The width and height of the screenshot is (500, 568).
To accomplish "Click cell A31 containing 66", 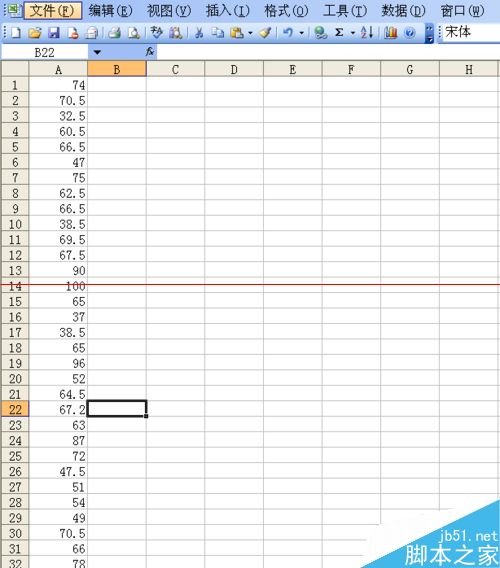I will coord(58,548).
